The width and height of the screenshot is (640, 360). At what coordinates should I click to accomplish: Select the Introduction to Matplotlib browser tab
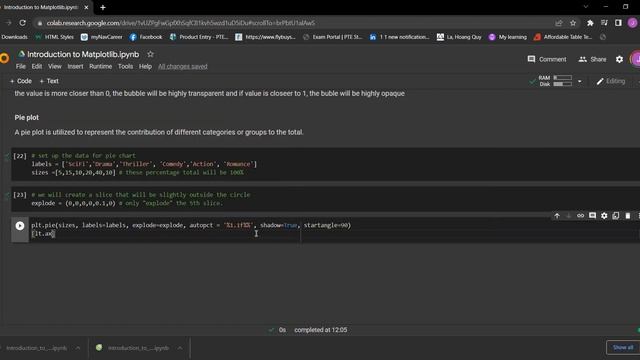point(41,7)
